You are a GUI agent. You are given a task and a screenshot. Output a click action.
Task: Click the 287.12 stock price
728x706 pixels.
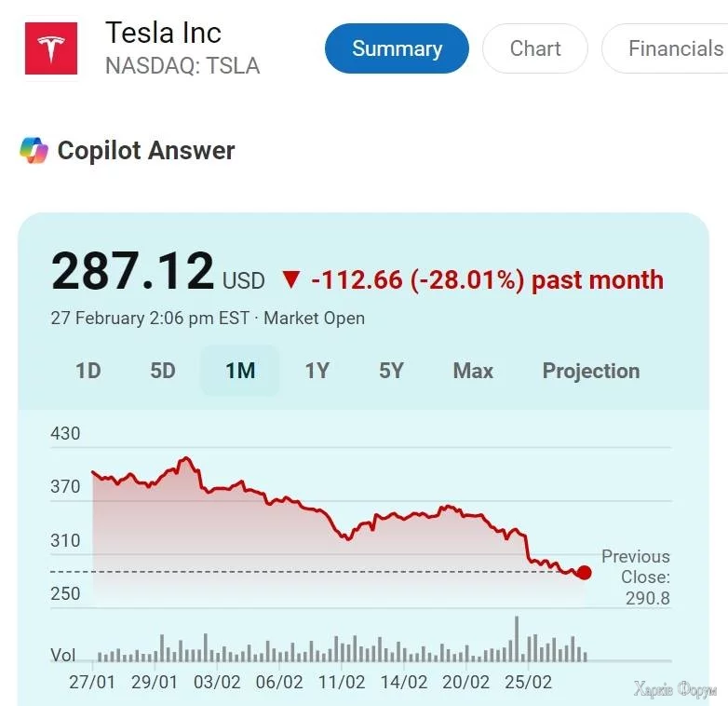(x=133, y=272)
